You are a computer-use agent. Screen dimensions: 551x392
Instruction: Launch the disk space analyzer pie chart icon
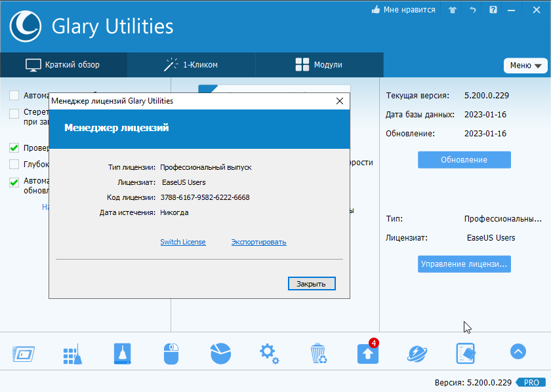click(x=220, y=353)
